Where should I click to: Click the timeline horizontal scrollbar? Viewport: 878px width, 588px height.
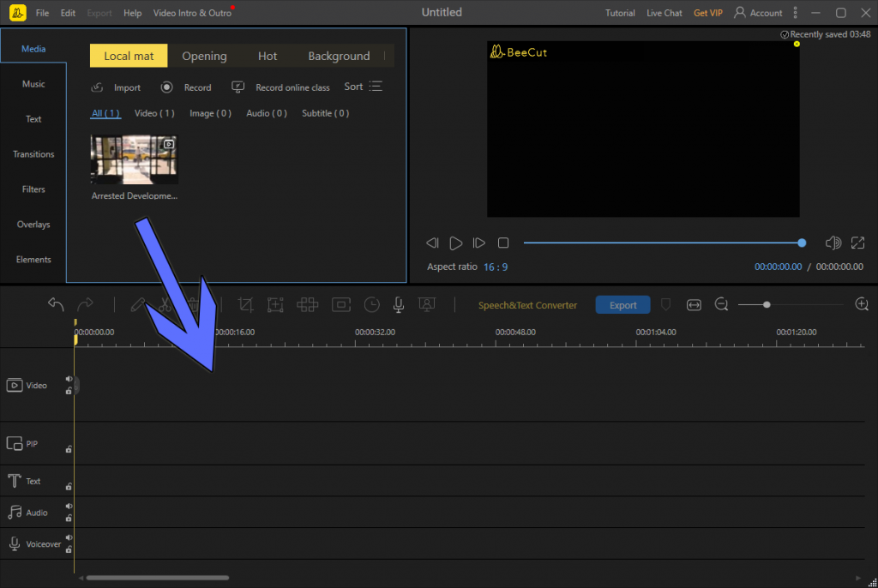158,578
